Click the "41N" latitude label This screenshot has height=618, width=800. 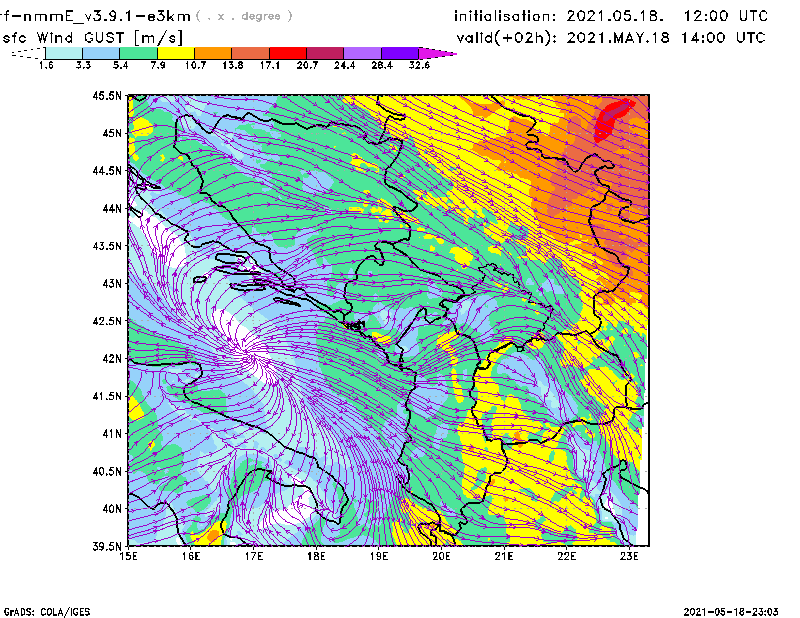click(x=112, y=434)
